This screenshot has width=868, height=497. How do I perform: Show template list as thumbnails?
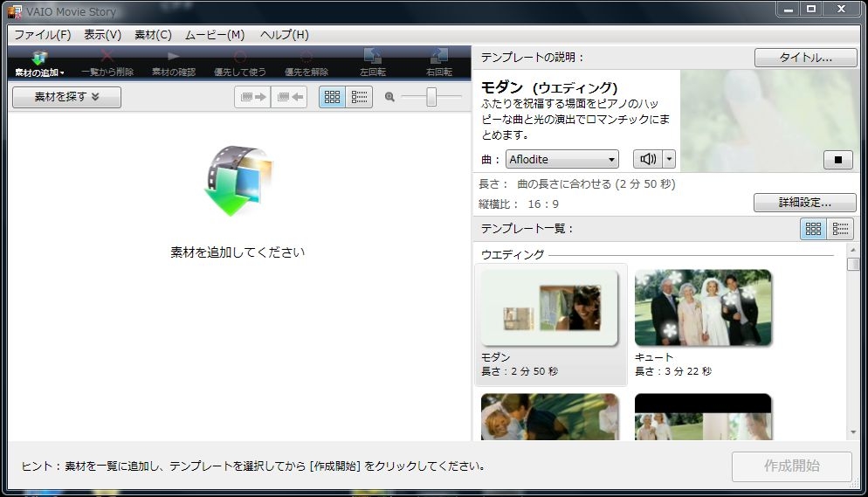[813, 229]
